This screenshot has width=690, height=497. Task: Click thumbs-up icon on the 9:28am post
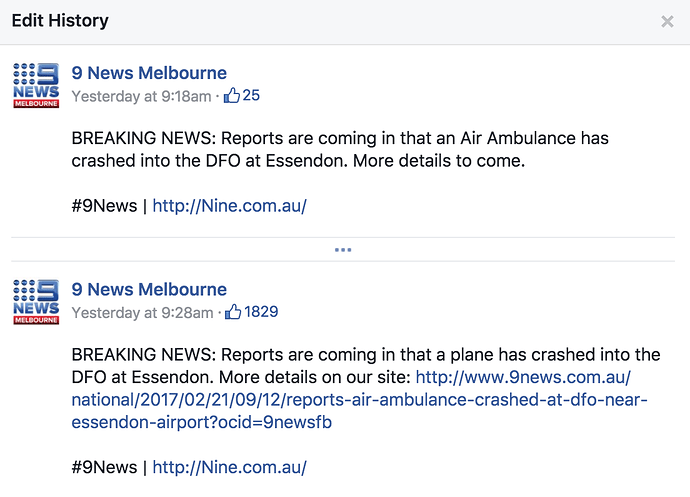(x=234, y=313)
